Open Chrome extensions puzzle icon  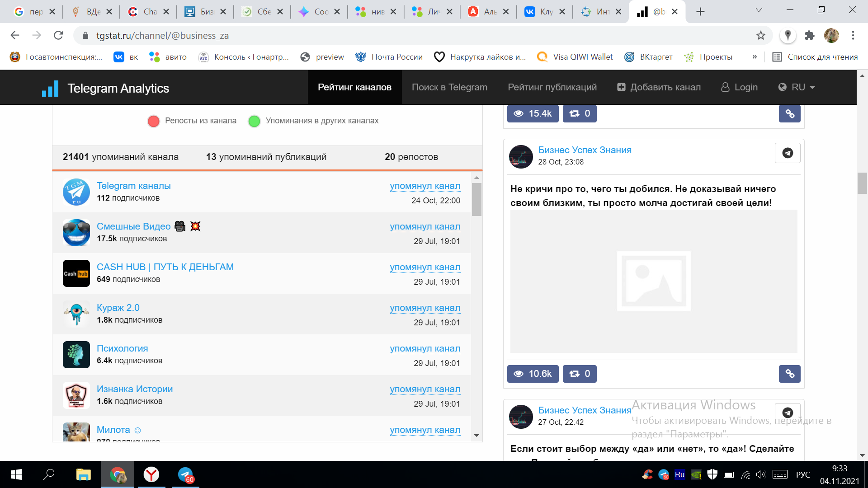(810, 35)
